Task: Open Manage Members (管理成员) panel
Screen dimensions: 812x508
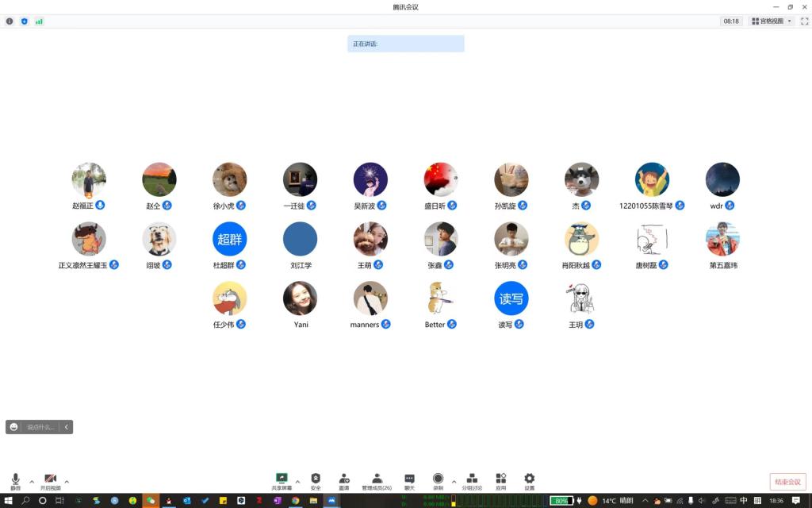Action: (377, 480)
